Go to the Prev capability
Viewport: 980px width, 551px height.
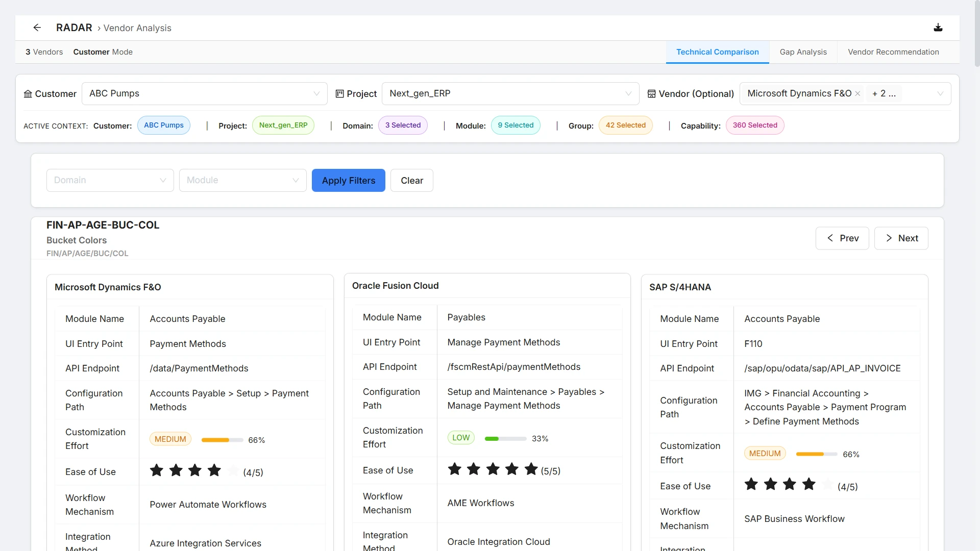pos(842,238)
